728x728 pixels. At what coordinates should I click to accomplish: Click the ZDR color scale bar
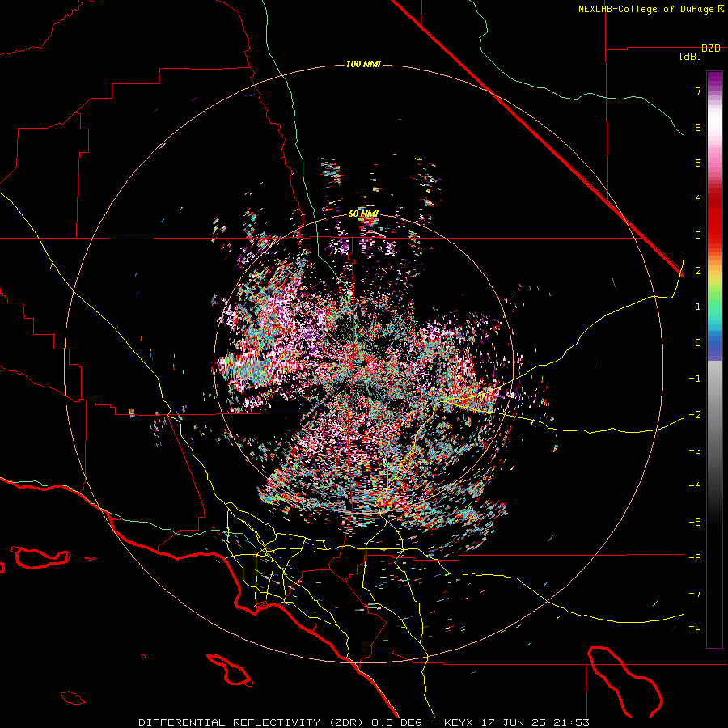pos(714,359)
